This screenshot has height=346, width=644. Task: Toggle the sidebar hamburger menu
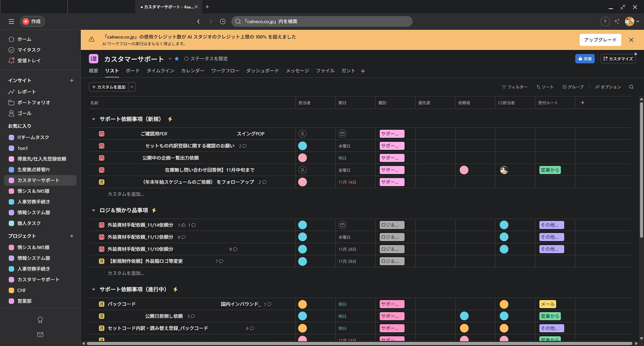(x=11, y=21)
